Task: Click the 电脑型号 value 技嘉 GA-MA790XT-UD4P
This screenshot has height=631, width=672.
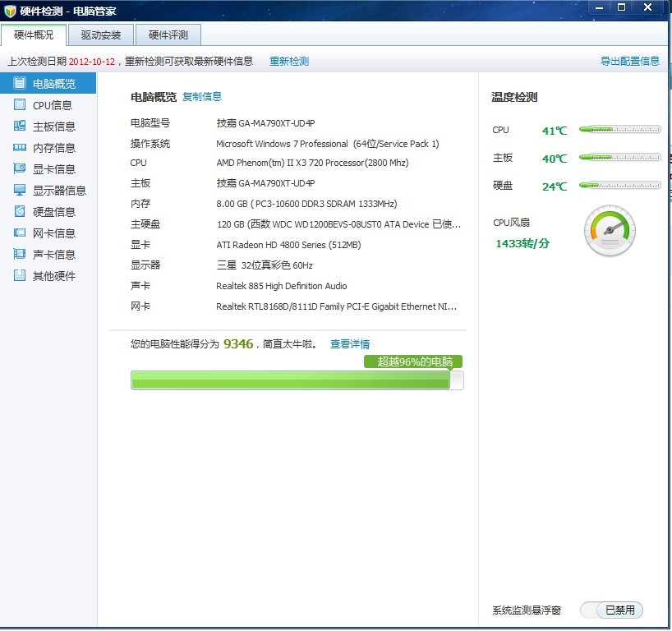Action: 265,123
